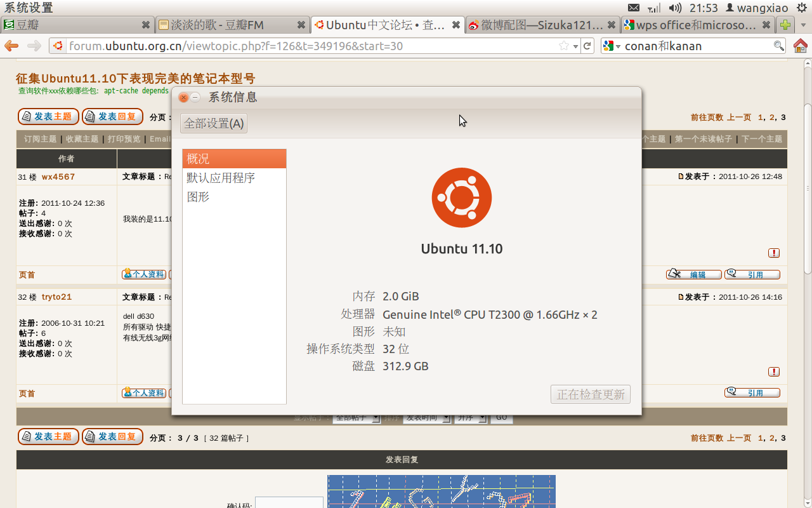Screen dimensions: 812x508
Task: Open URL history dropdown arrow
Action: tap(575, 46)
